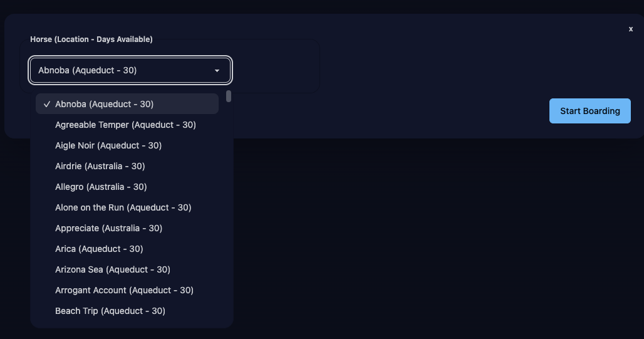Choose Arica (Aqueduct - 30) entry

point(99,249)
